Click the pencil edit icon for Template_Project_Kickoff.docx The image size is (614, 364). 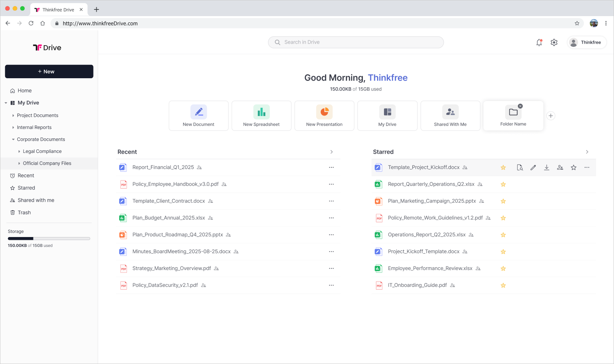[x=533, y=167]
